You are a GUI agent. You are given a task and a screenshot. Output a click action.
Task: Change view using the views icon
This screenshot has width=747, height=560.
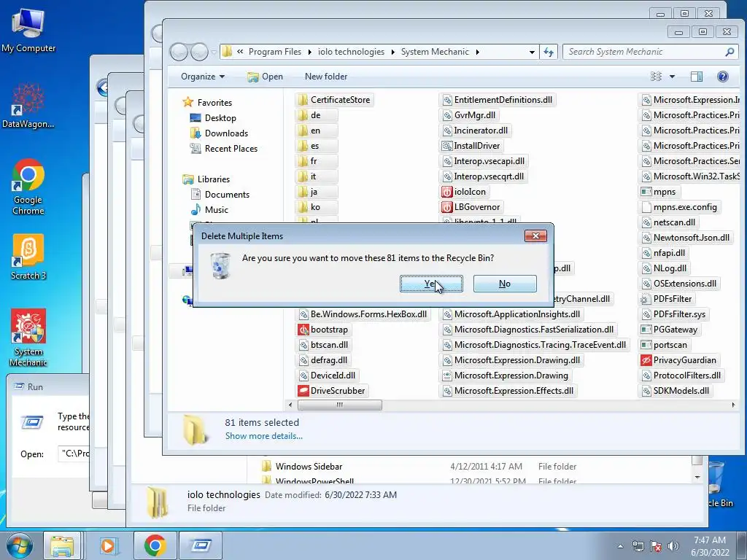[656, 76]
